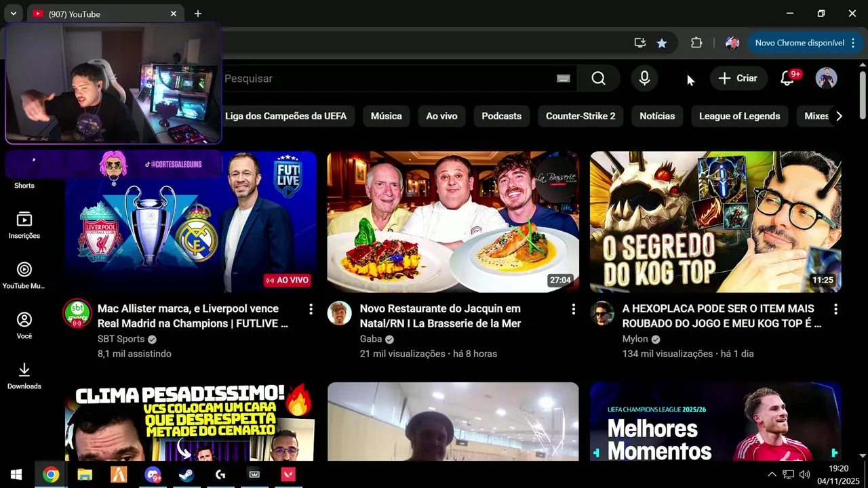
Task: Open Windows Start menu
Action: (16, 474)
